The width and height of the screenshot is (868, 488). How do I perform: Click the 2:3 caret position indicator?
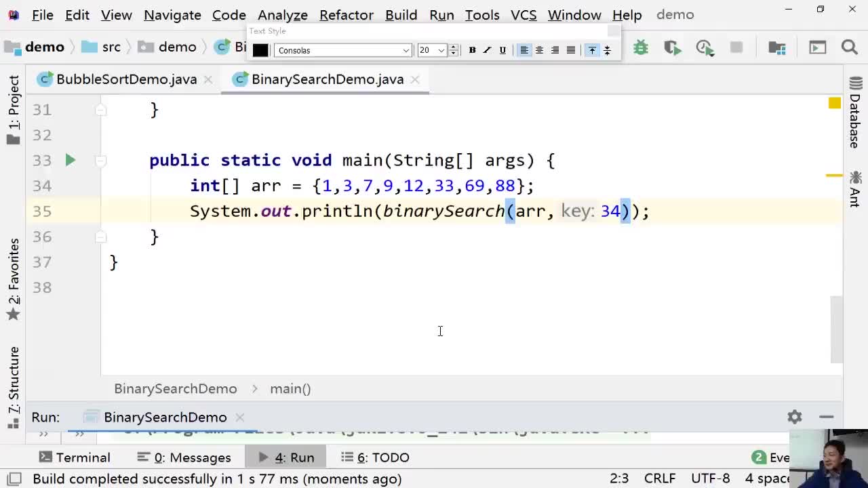619,479
